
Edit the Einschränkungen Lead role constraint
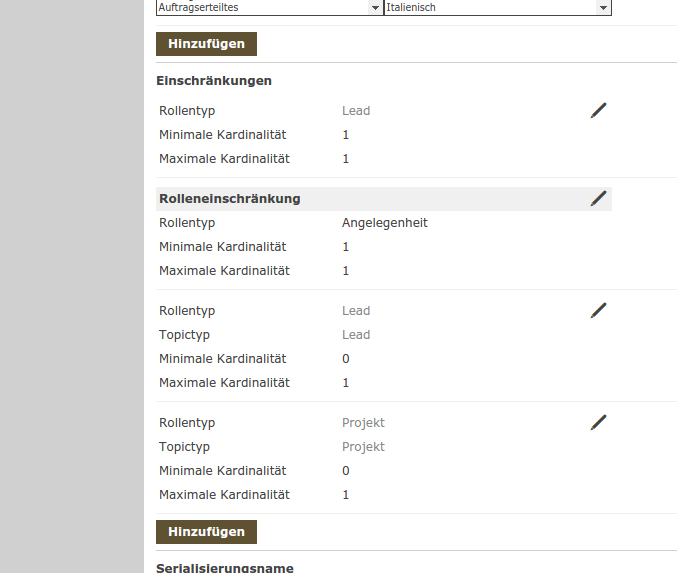(x=598, y=111)
